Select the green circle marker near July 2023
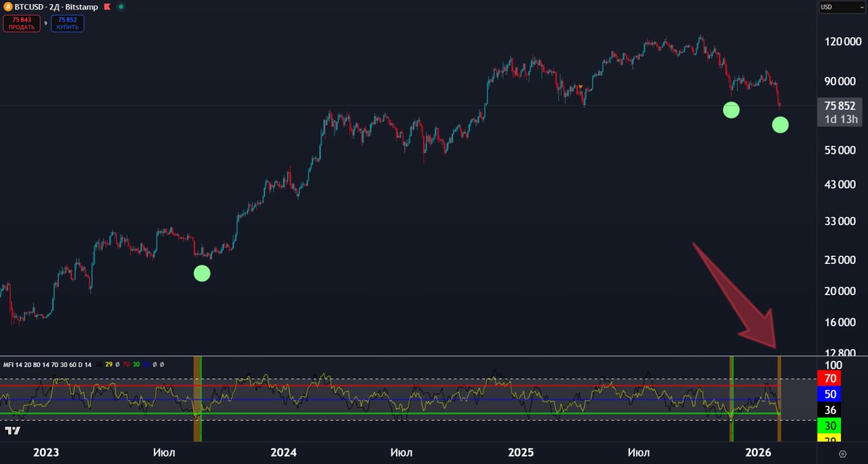 [x=202, y=273]
